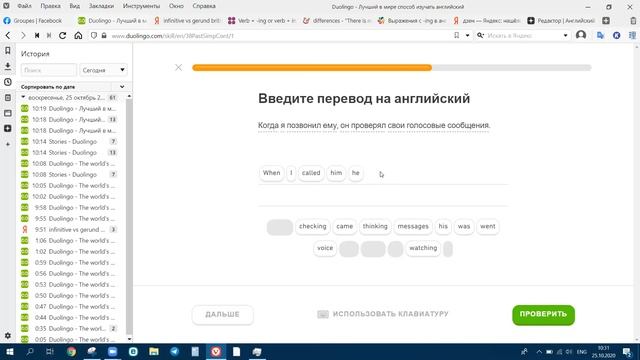Click ИСПОЛЬЗОВАТЬ КЛАВИАТУРУ
Screen dimensions: 640x360
point(383,314)
